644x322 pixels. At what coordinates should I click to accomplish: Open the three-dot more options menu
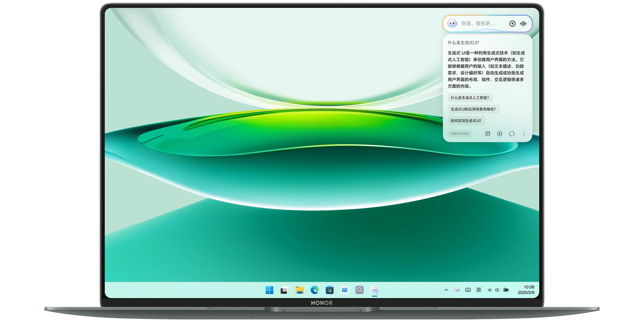524,134
